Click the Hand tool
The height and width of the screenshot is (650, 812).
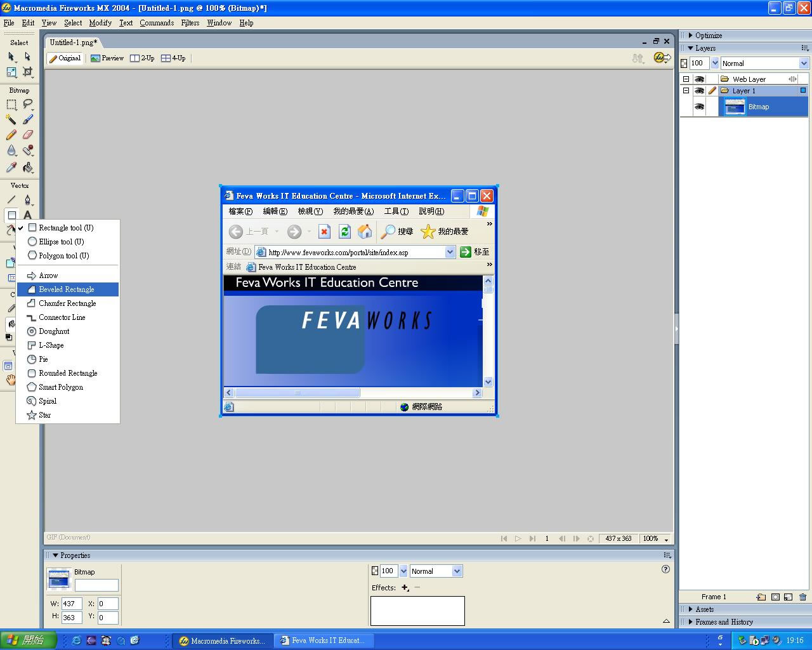[11, 380]
